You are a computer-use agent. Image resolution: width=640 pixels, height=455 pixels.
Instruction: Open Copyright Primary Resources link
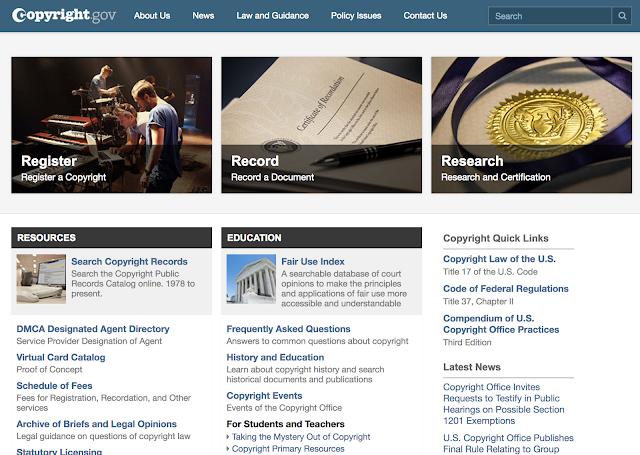point(288,448)
